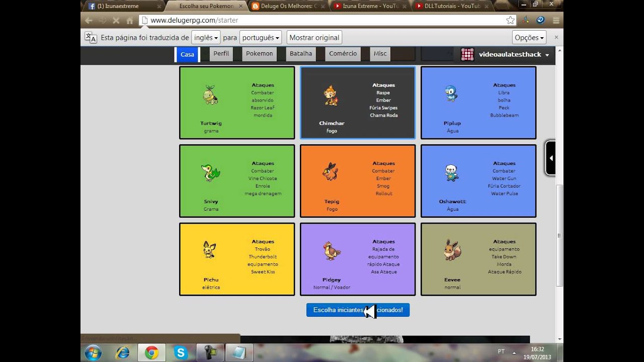Click the taskbar clock showing 16:32
Viewport: 644px width, 362px height.
point(537,349)
